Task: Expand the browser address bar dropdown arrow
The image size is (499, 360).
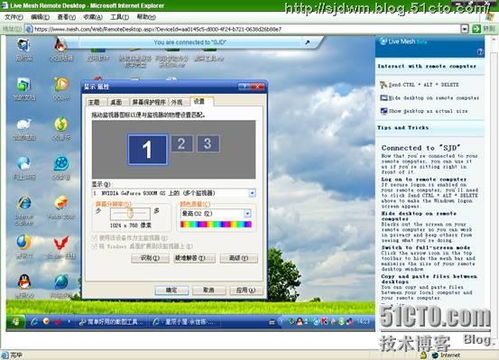Action: [x=465, y=29]
